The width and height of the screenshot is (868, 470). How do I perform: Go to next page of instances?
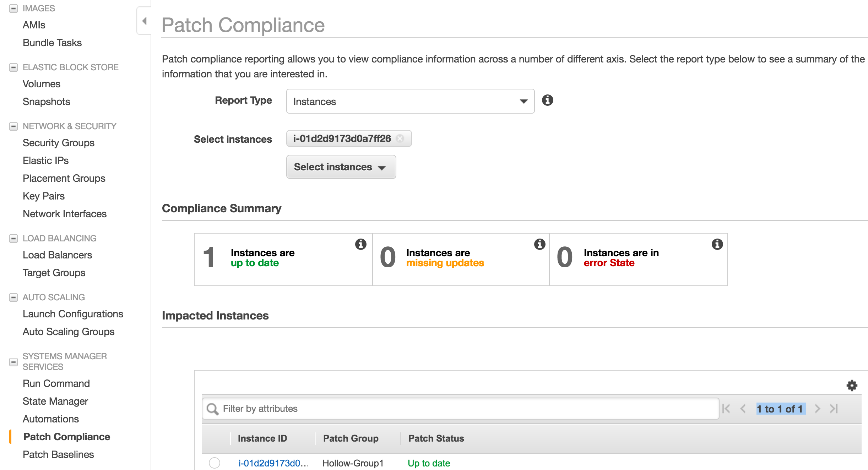(817, 409)
